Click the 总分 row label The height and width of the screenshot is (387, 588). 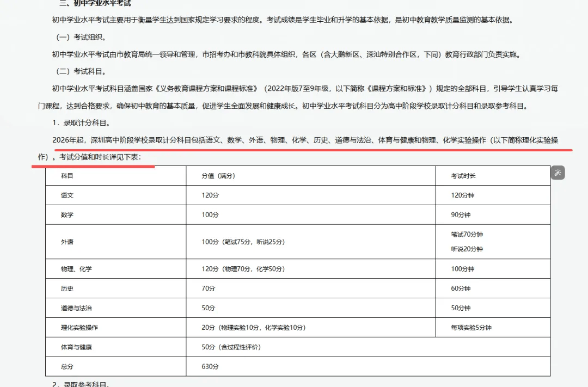(115, 366)
